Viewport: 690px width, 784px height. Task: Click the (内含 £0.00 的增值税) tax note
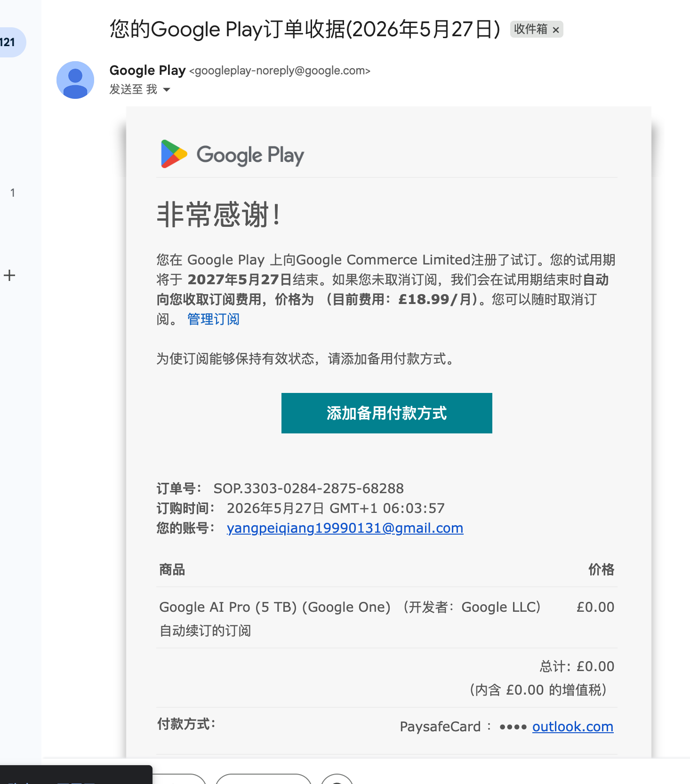click(x=538, y=690)
